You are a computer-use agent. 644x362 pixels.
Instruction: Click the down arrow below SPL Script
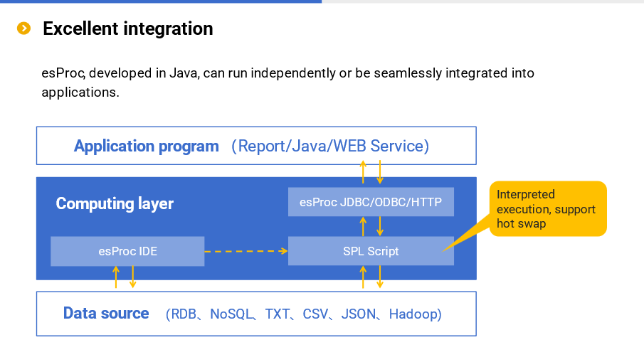click(x=380, y=277)
